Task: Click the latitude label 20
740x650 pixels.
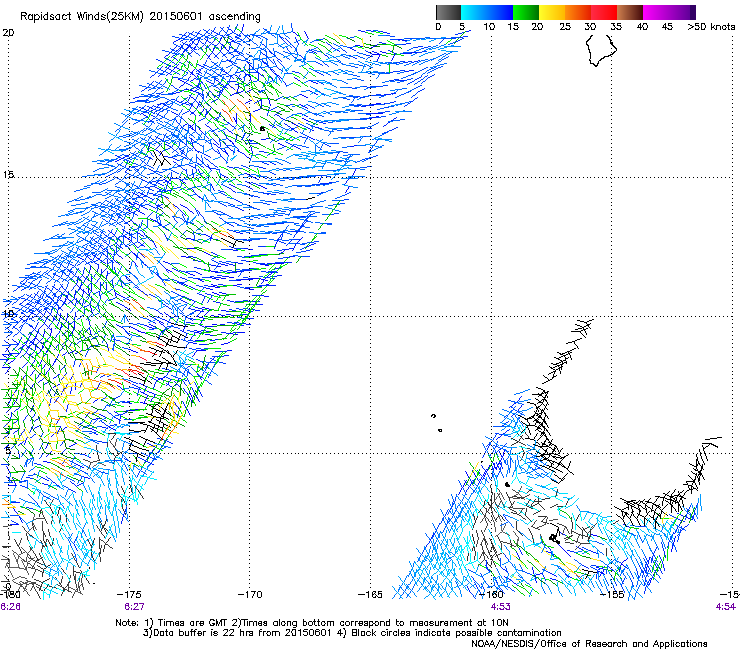Action: click(x=8, y=33)
